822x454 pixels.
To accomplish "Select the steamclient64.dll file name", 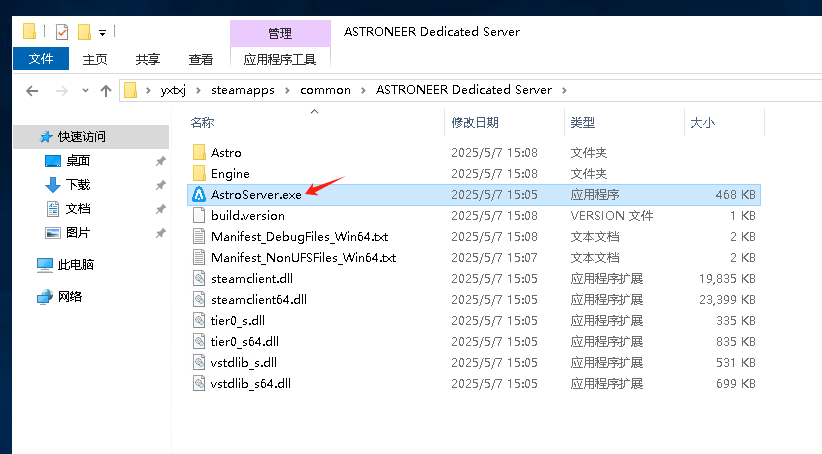I will pyautogui.click(x=259, y=300).
